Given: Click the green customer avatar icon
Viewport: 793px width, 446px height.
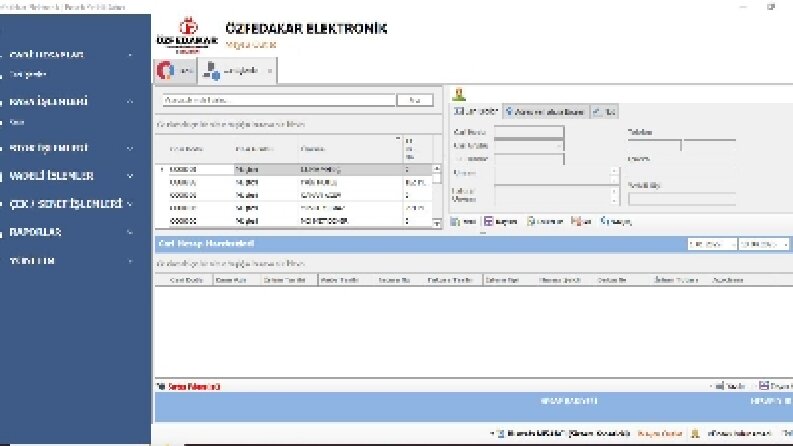Looking at the screenshot, I should [459, 94].
